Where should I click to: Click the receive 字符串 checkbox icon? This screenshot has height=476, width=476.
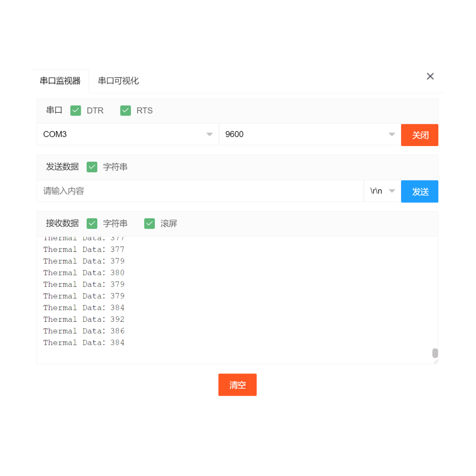pos(92,223)
